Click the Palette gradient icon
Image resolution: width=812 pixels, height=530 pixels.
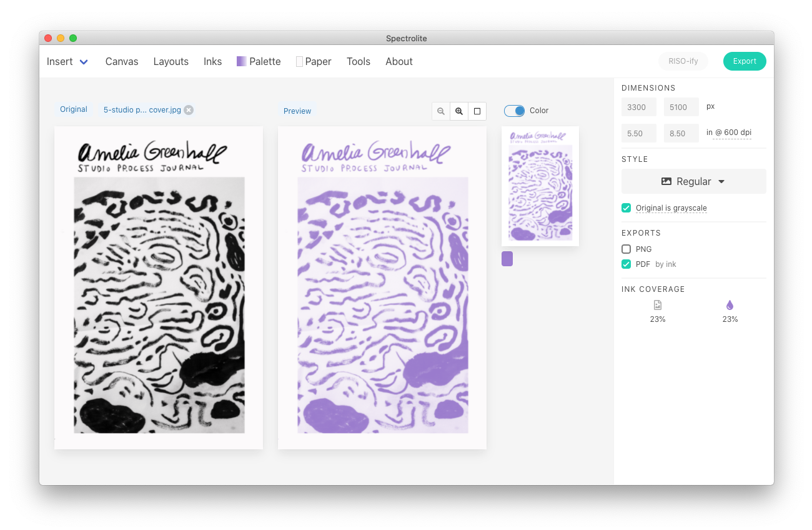pyautogui.click(x=242, y=61)
